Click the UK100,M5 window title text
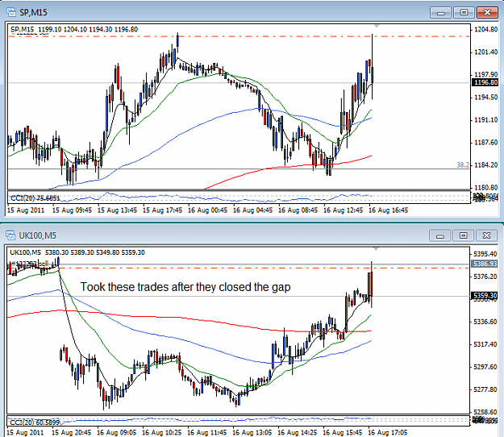 coord(38,235)
